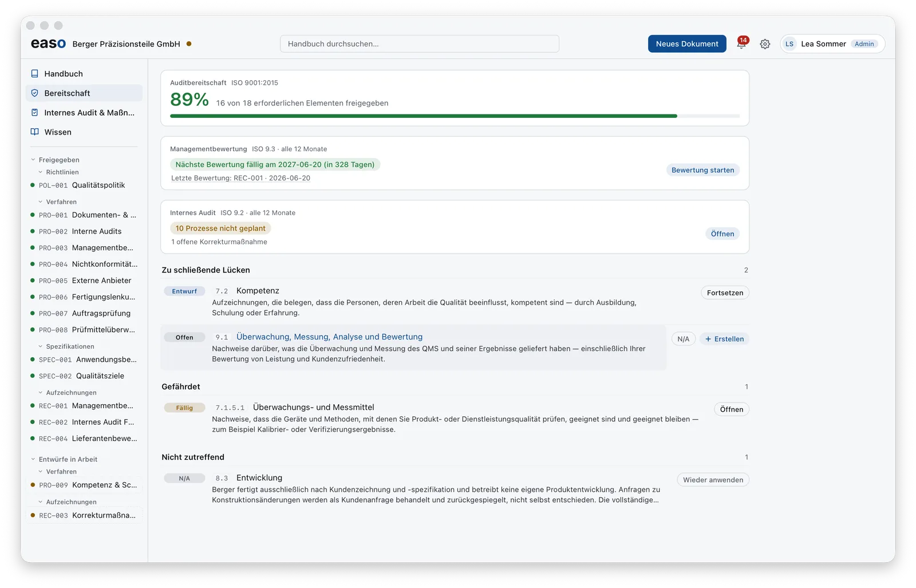Open PRO-002 Interne Audits
The image size is (916, 588).
[x=84, y=231]
